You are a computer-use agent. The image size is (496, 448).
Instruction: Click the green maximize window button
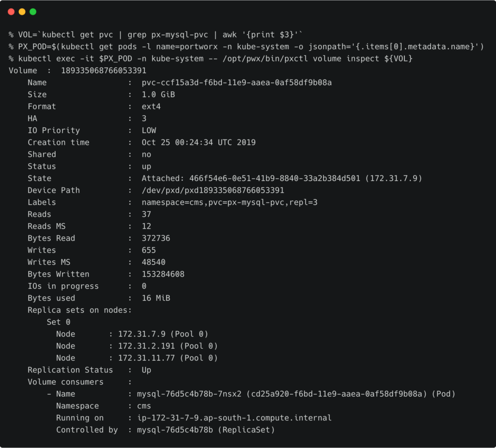[x=33, y=12]
